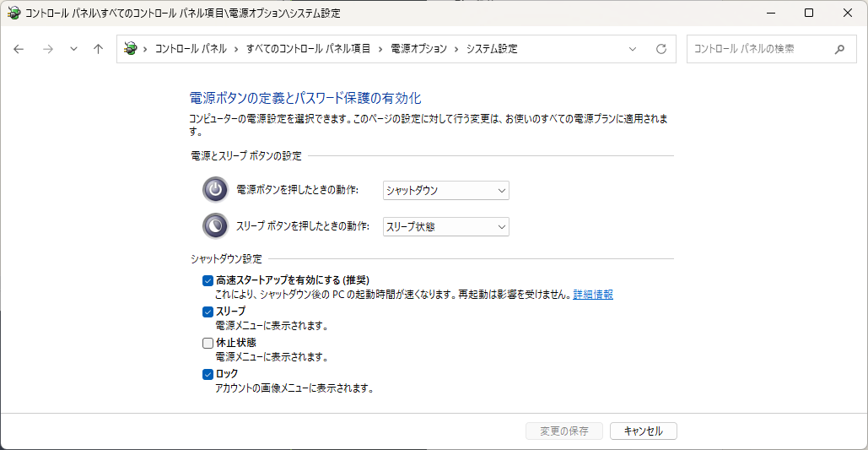Click the sleep button moon icon

[215, 226]
